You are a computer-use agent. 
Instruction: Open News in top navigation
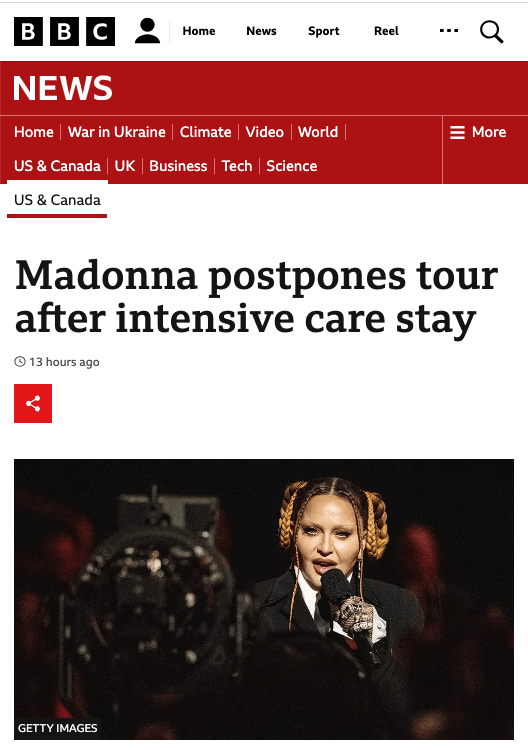pyautogui.click(x=261, y=31)
